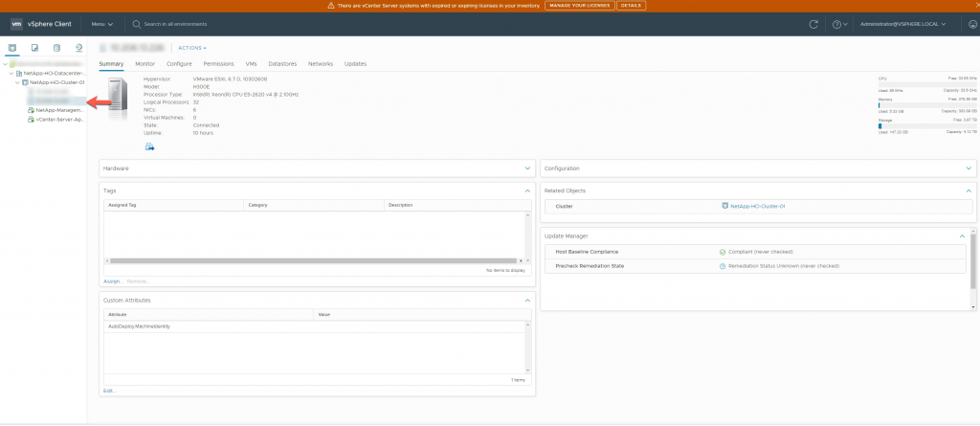Open the Networking inventory view icon
Viewport: 980px width, 426px height.
coord(78,48)
